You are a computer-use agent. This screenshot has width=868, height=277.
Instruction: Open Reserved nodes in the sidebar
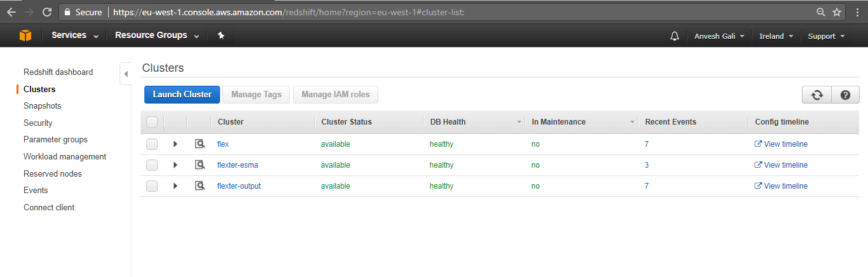point(53,174)
